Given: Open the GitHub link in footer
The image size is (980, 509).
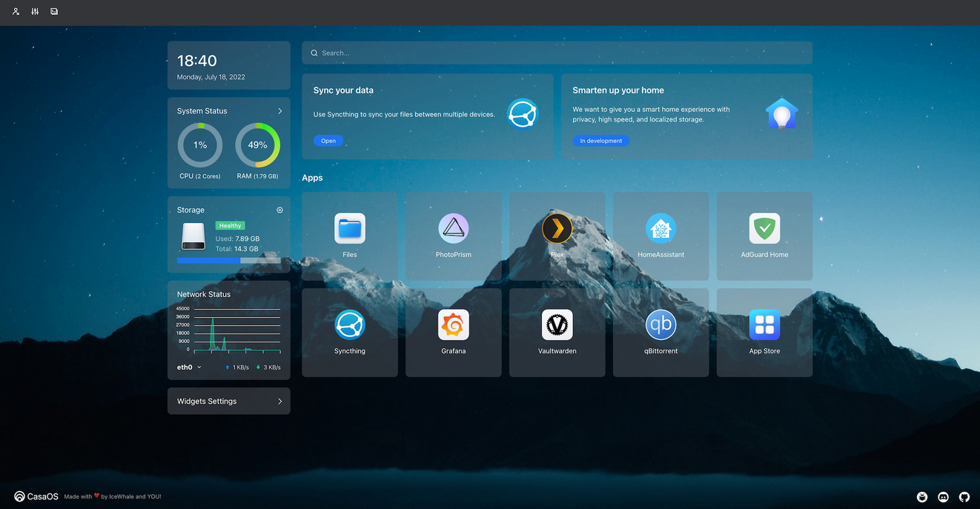Looking at the screenshot, I should [x=964, y=496].
